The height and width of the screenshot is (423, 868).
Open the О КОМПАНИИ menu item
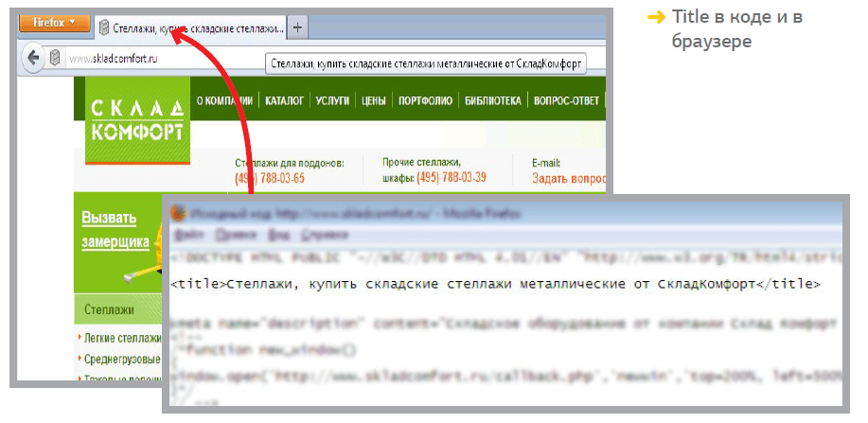coord(224,100)
